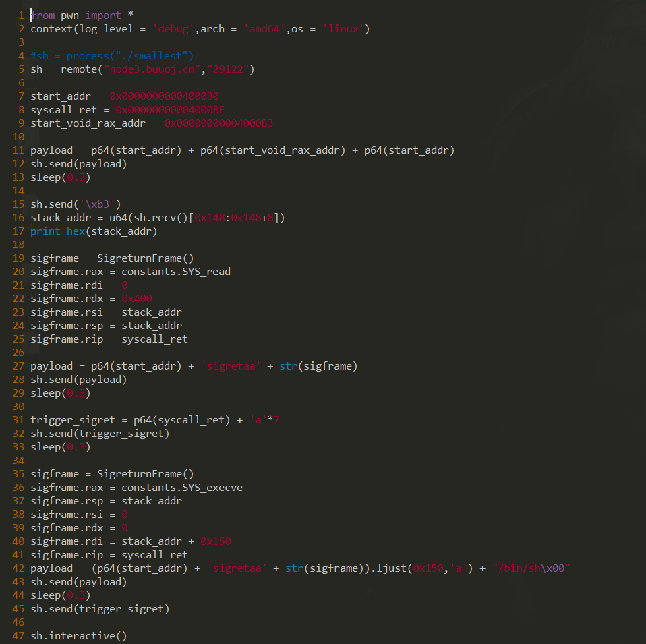Click the 'sigframe.rdi = 0' line

click(x=79, y=285)
